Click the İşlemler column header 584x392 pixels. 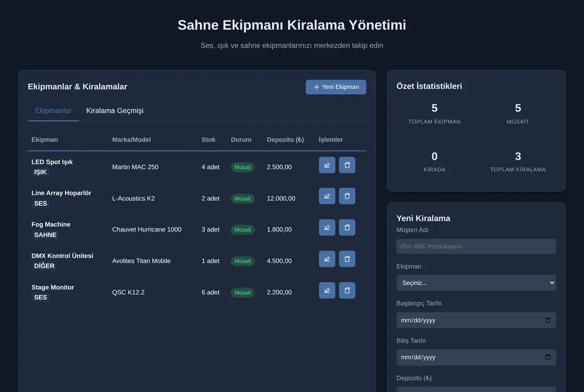(x=331, y=140)
